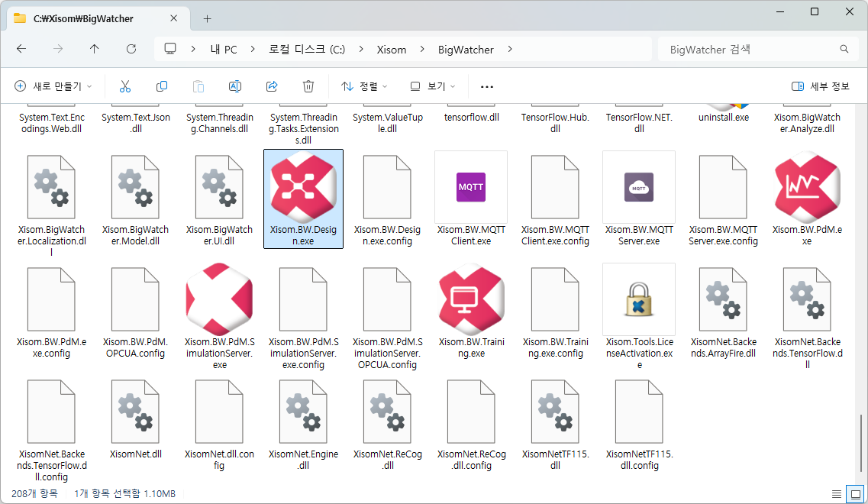
Task: Open the 정렬 sort dropdown
Action: coord(365,86)
